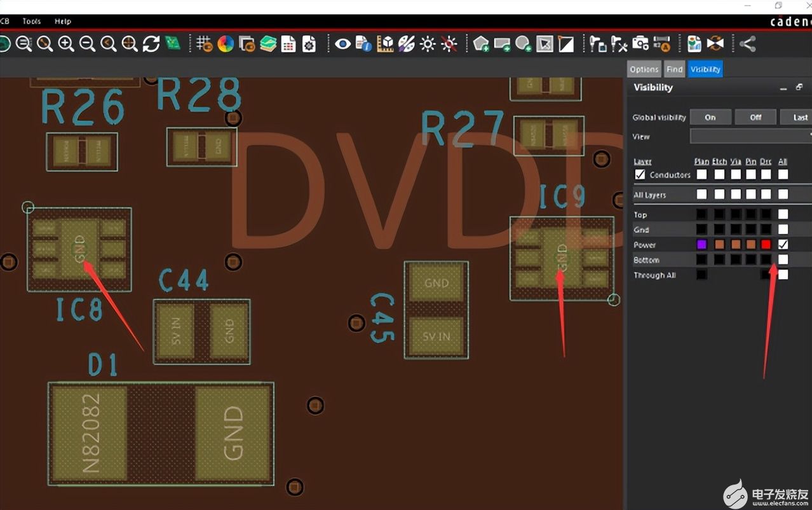812x510 pixels.
Task: Open the color wheel dialog icon
Action: click(x=226, y=43)
